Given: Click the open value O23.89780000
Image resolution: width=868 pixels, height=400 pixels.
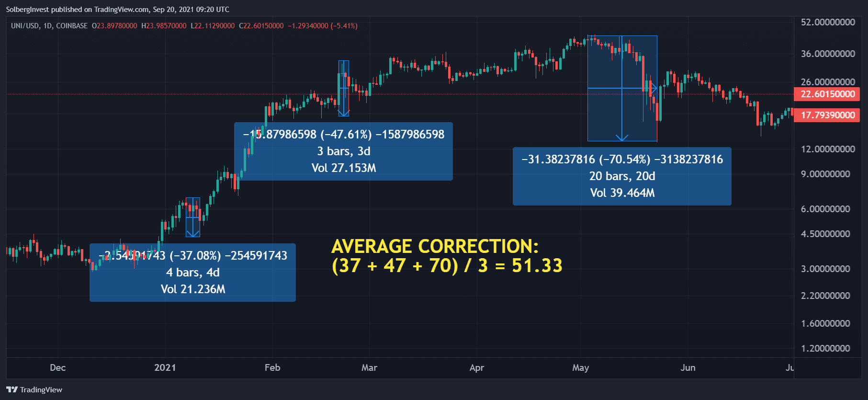Looking at the screenshot, I should point(114,26).
